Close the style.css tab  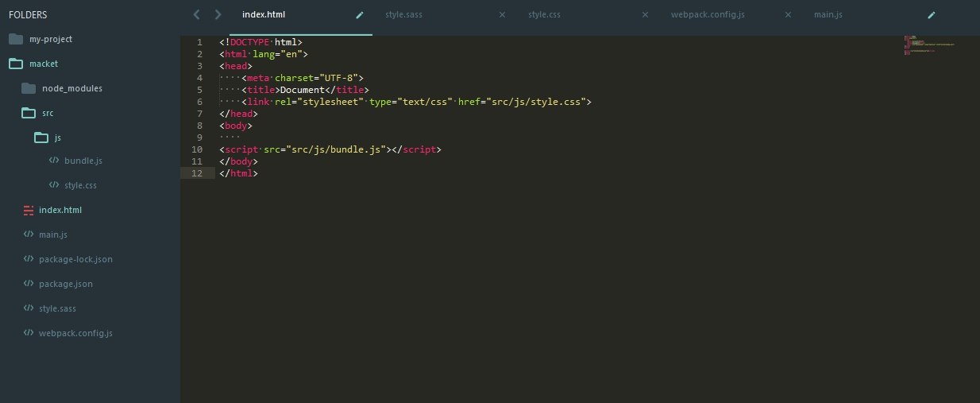645,14
